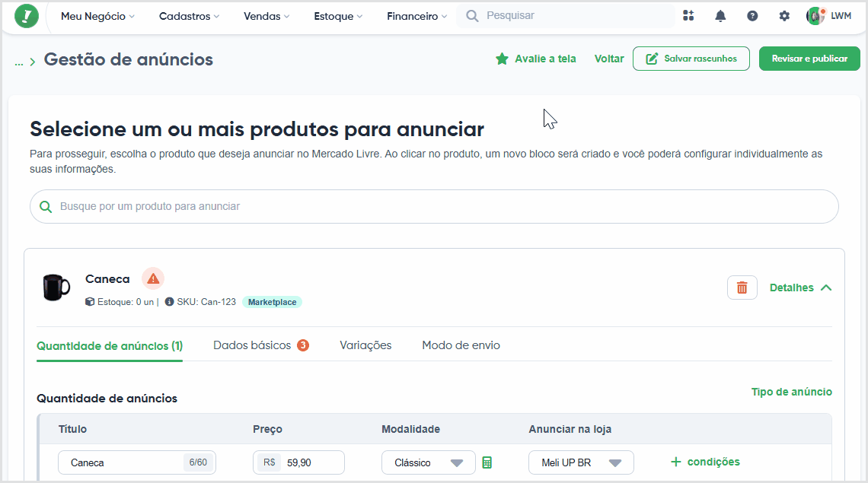Open the Vendas menu
This screenshot has height=483, width=868.
click(266, 16)
